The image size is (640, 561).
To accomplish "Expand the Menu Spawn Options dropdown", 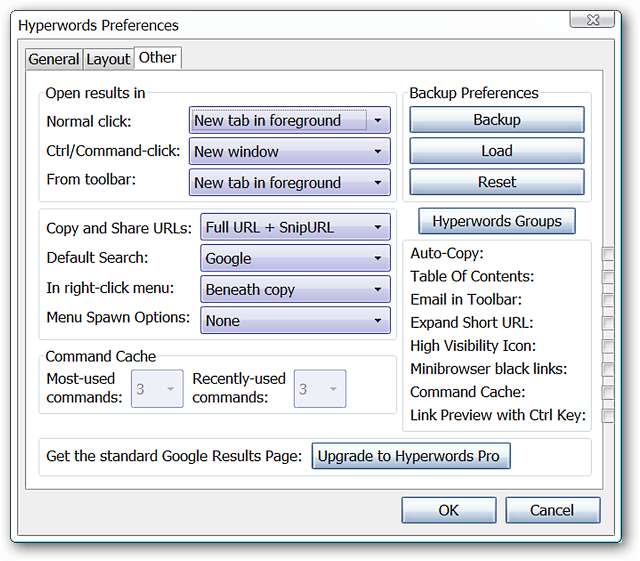I will pos(295,321).
